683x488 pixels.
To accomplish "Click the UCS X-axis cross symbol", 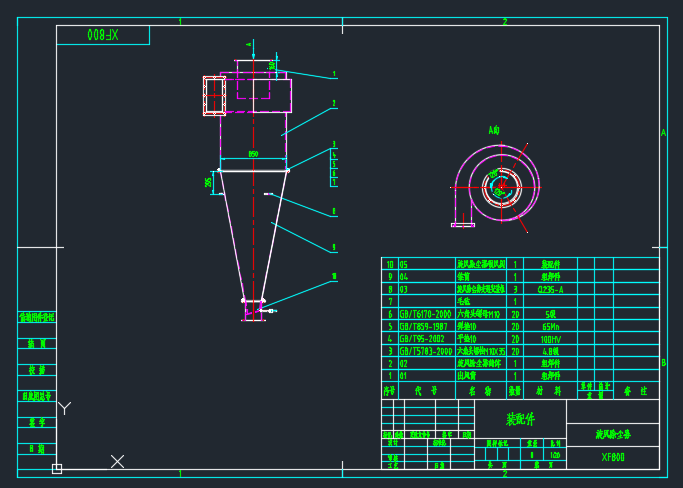I will point(117,461).
